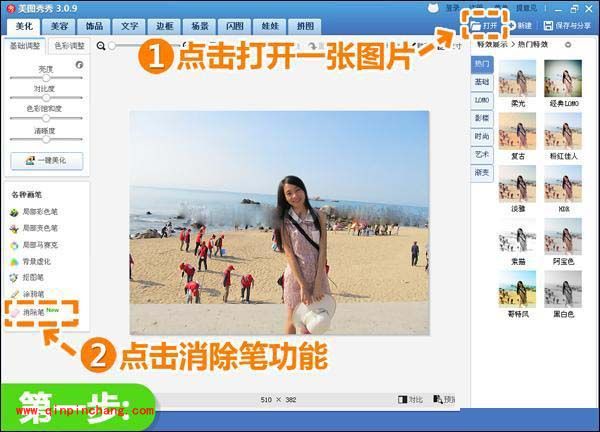This screenshot has height=432, width=600.
Task: Apply the 复古 effect thumbnail
Action: [x=517, y=131]
